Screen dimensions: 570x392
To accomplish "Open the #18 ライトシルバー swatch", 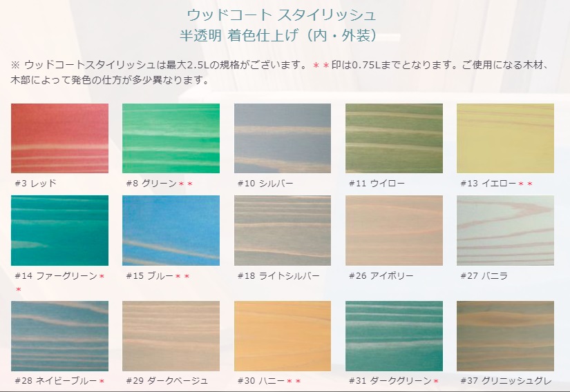I will (283, 231).
